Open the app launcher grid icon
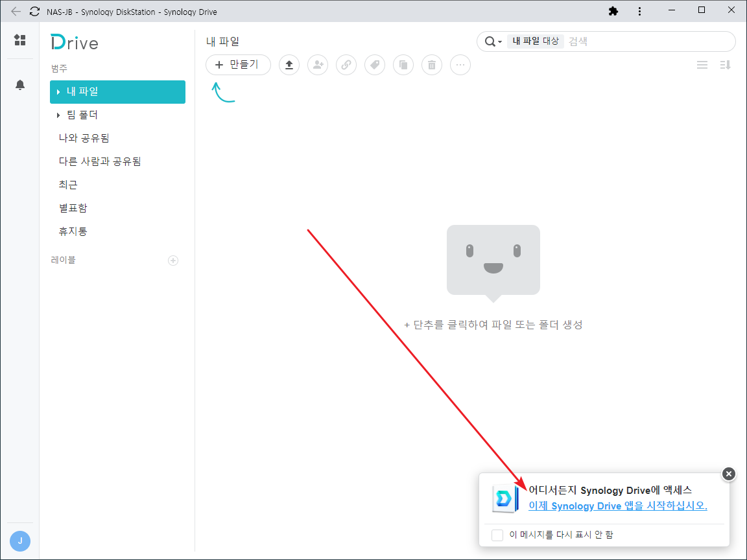747x560 pixels. point(20,40)
